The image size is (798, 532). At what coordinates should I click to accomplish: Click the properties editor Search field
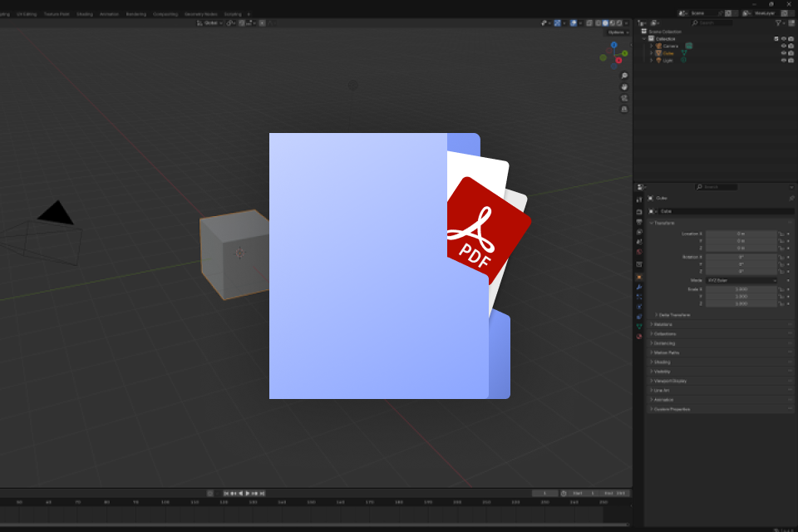tap(717, 187)
